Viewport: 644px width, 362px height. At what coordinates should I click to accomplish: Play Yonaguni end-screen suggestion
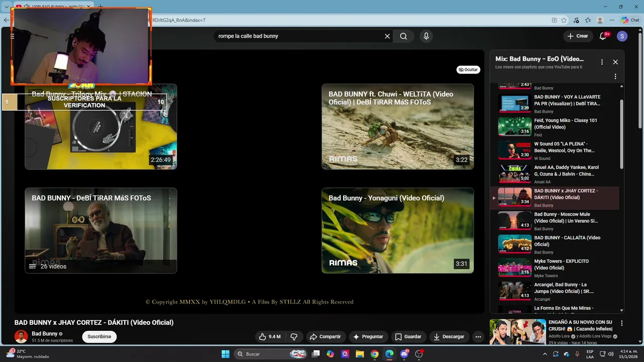click(397, 230)
